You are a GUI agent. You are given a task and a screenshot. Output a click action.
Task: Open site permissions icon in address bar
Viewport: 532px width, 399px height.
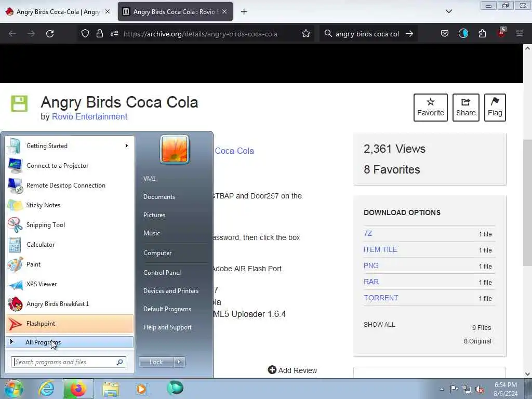point(114,33)
